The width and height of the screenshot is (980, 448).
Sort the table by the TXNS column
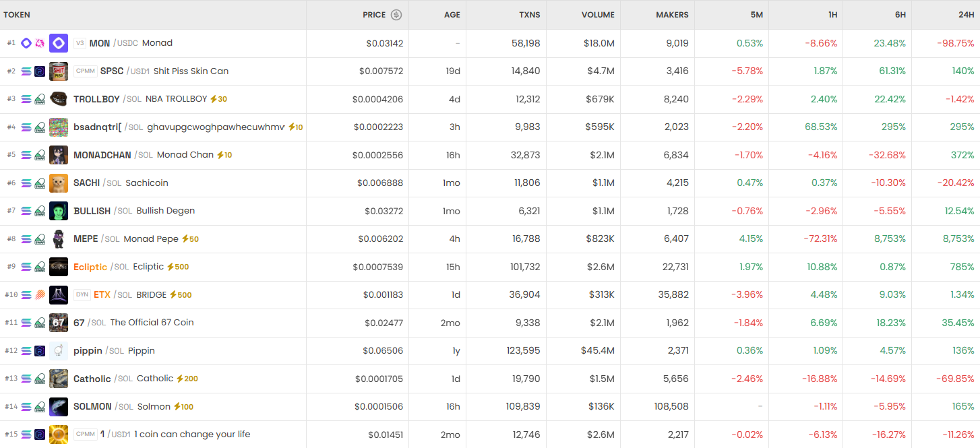point(529,15)
